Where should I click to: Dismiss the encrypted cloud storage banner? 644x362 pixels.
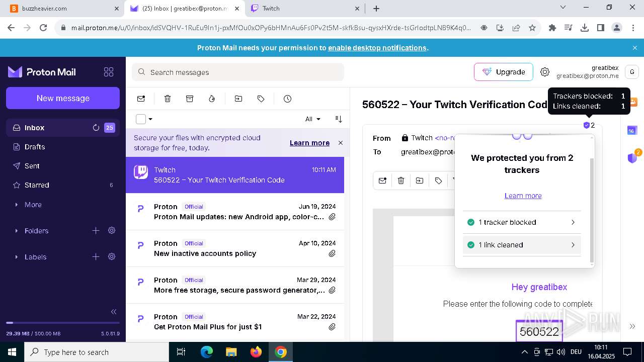coord(341,143)
